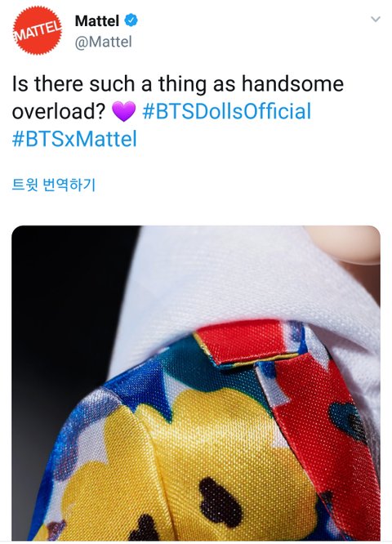This screenshot has height=544, width=392.
Task: Expand the tweet options chevron
Action: (x=376, y=19)
